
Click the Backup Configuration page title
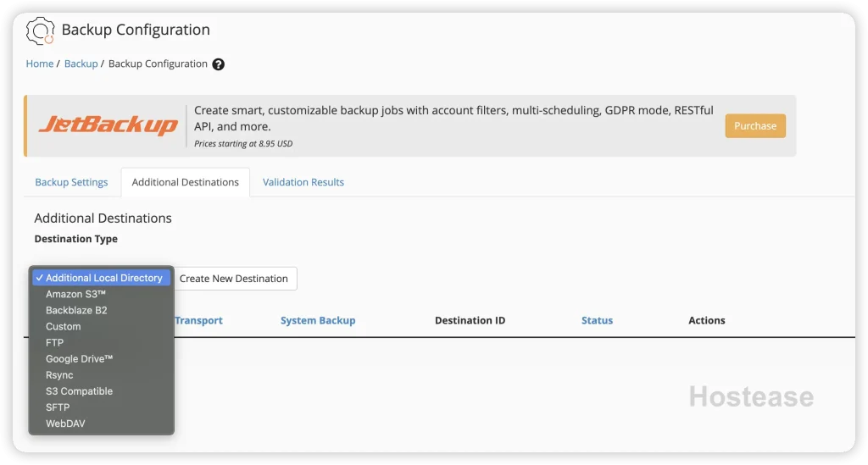136,30
